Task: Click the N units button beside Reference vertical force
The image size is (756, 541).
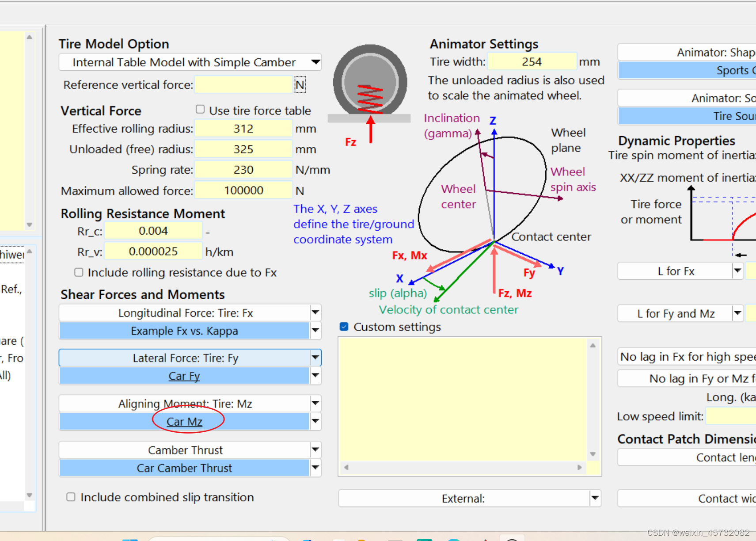Action: coord(300,84)
